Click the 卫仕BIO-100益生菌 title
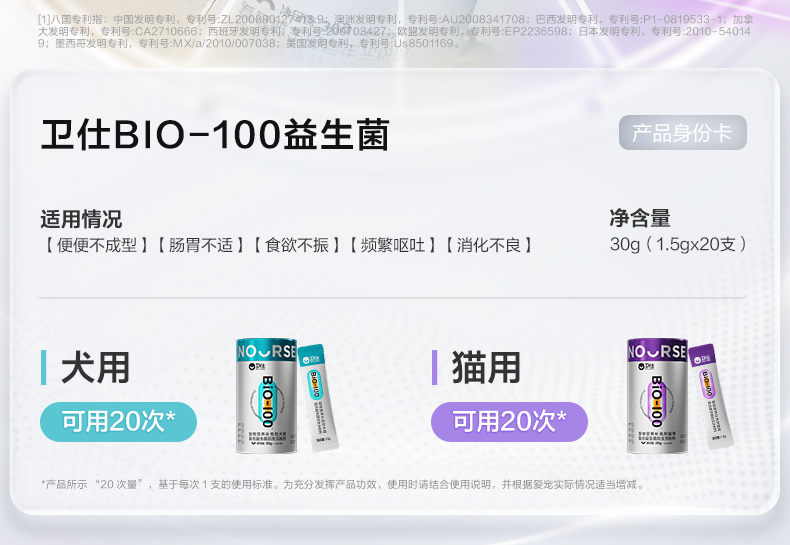This screenshot has width=790, height=545. [215, 134]
